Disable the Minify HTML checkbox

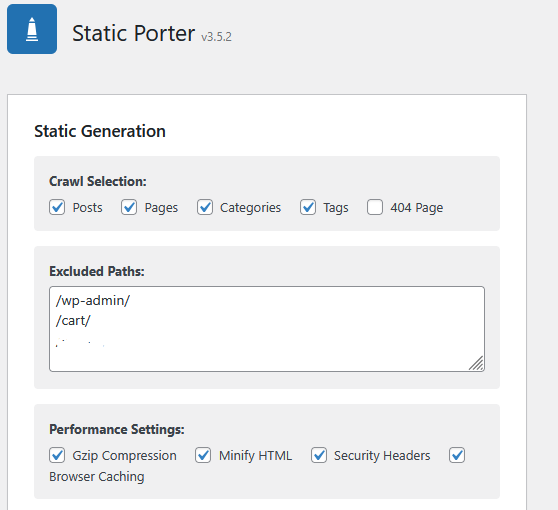[x=203, y=455]
